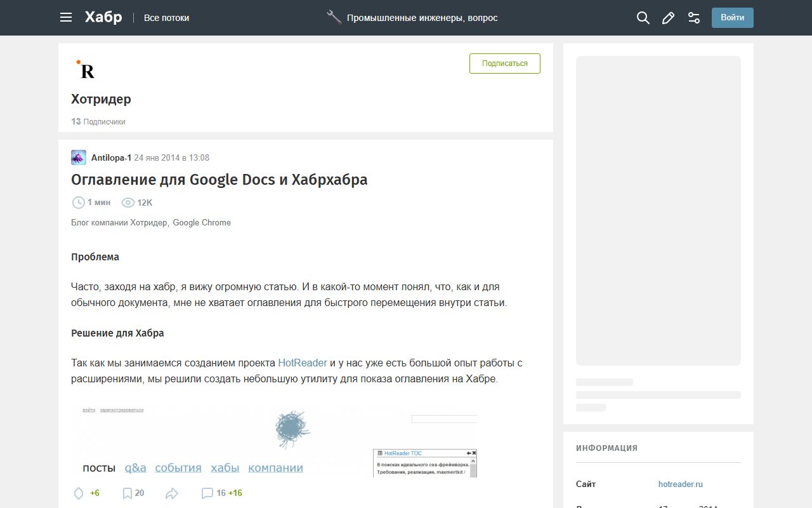The image size is (812, 508).
Task: Open the Хотридер company name link
Action: [101, 99]
